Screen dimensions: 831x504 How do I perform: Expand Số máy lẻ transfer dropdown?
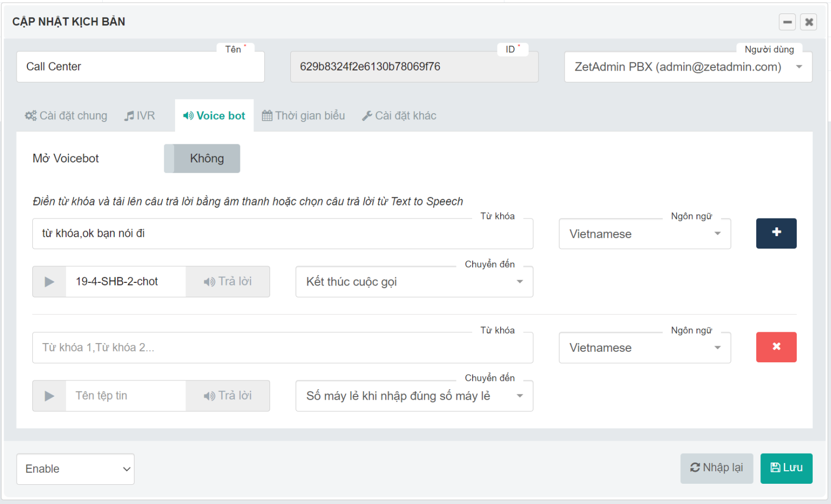[x=414, y=396]
